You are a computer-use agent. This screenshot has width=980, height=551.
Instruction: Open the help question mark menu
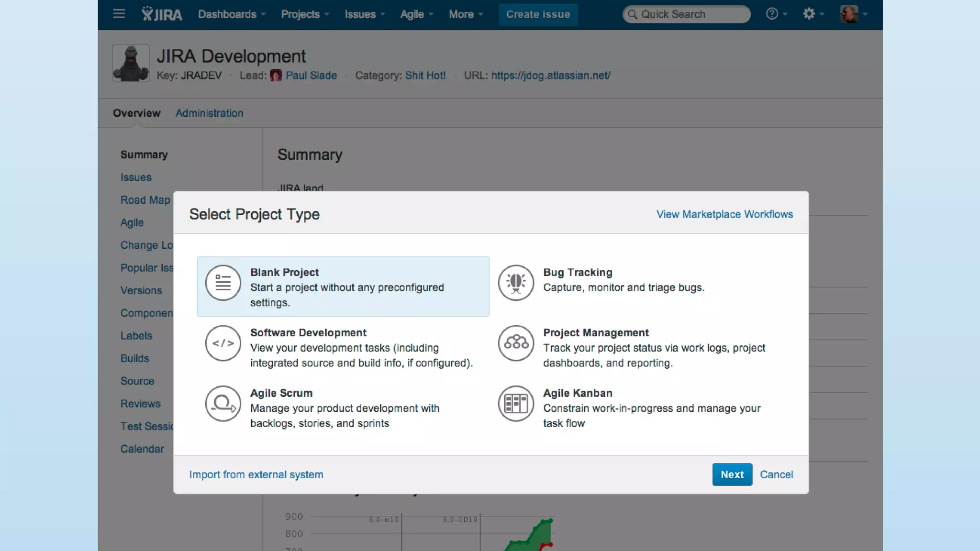(775, 14)
